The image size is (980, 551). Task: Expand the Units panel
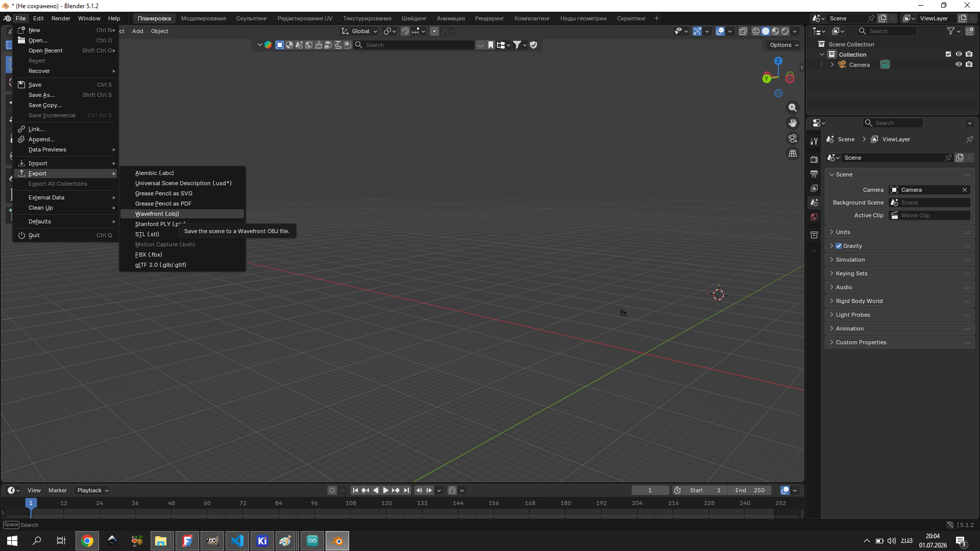coord(900,232)
